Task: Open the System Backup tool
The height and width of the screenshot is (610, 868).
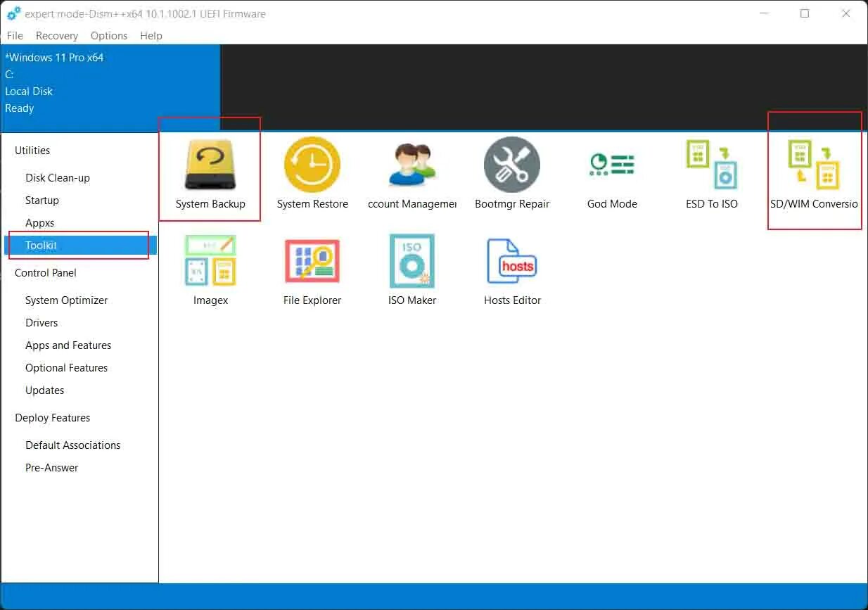Action: 210,173
